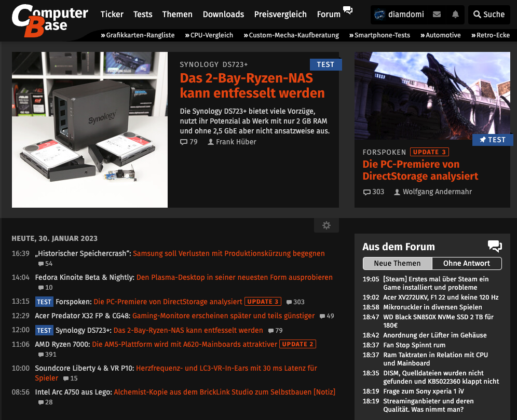Viewport: 517px width, 420px height.
Task: Open author Frank Hüber
Action: point(232,142)
